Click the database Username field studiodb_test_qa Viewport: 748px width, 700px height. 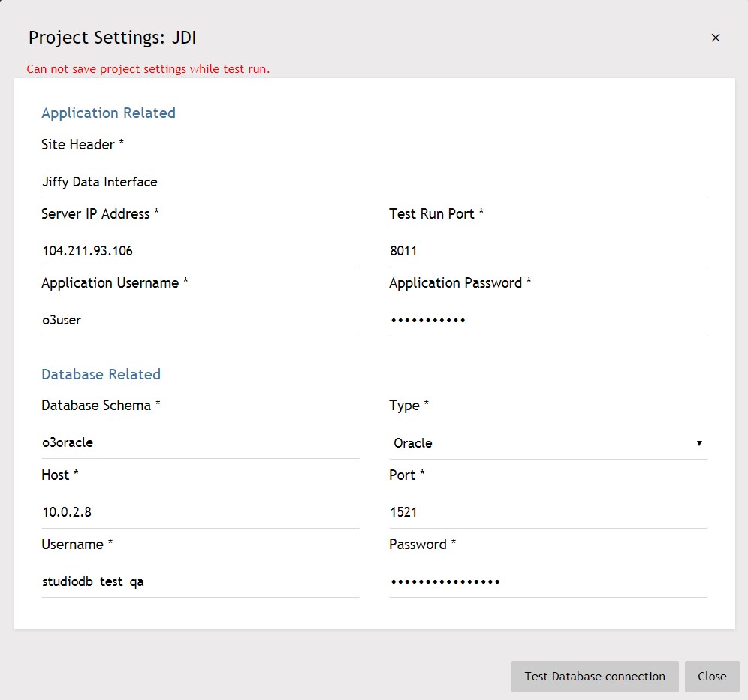[201, 581]
